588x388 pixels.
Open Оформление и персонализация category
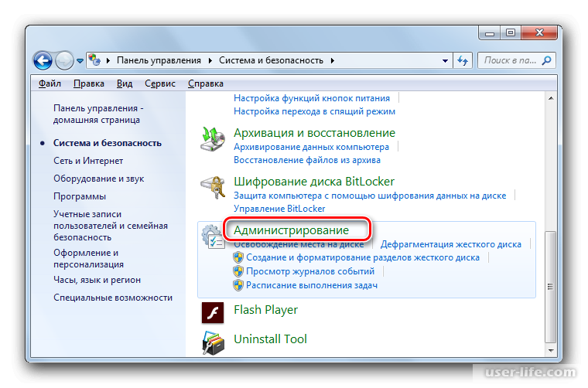pos(88,258)
